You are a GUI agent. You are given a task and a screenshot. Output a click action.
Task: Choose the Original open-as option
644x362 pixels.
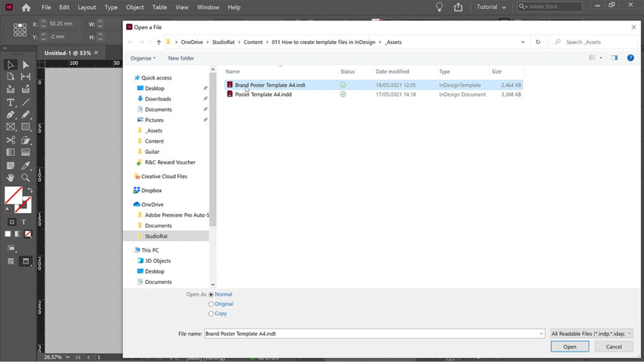point(211,304)
